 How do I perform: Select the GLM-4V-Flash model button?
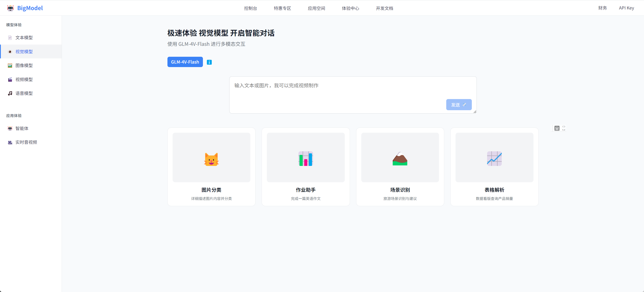tap(185, 62)
